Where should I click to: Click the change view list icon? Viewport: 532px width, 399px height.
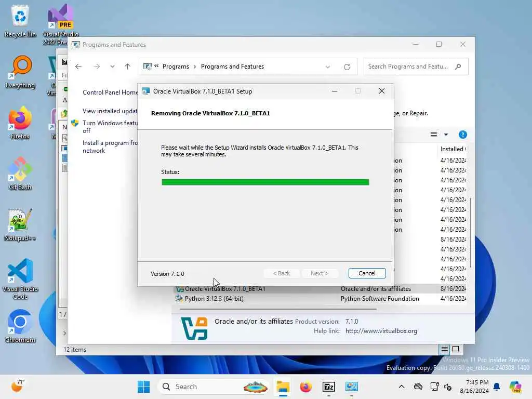434,135
